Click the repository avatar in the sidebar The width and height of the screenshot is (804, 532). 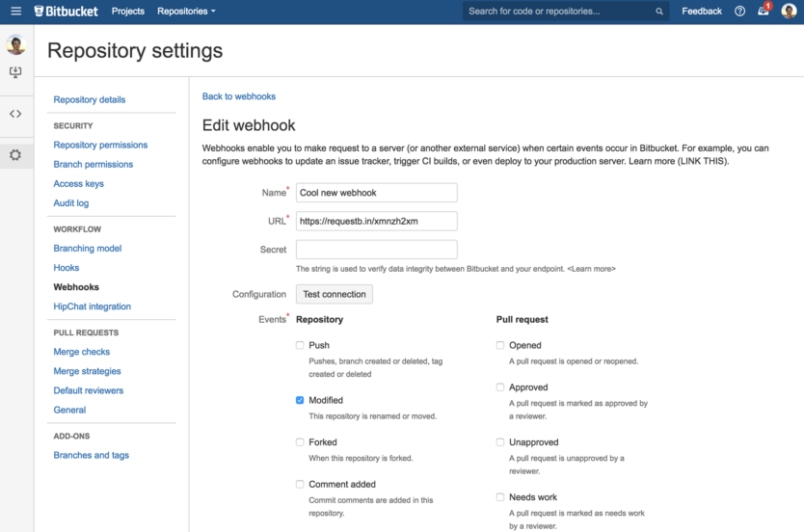tap(16, 45)
